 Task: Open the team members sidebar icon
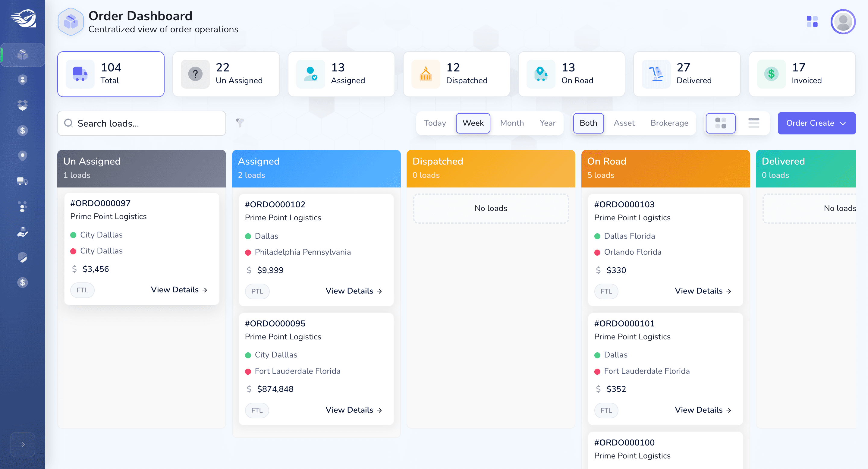[23, 206]
